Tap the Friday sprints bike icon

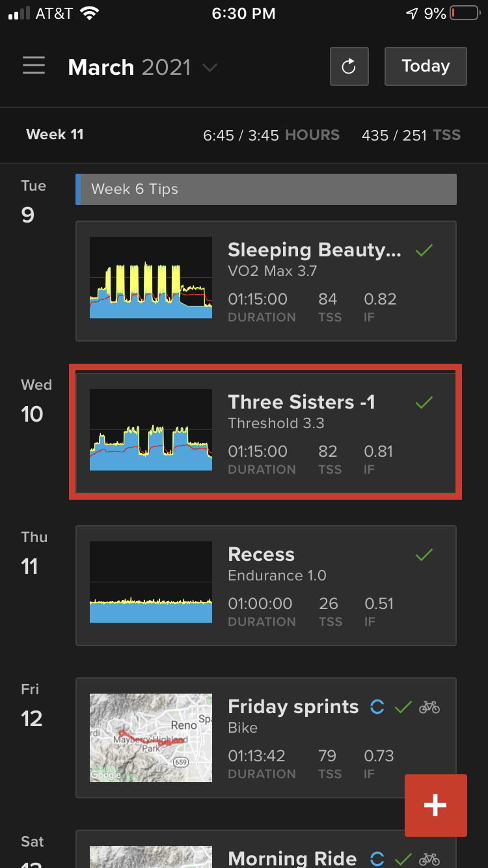tap(429, 707)
